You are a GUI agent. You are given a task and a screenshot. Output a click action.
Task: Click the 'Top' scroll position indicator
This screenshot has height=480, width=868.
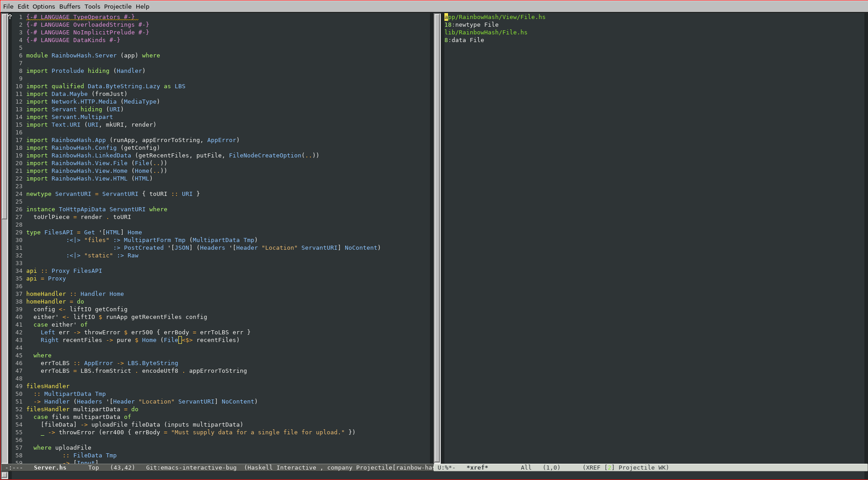tap(93, 468)
